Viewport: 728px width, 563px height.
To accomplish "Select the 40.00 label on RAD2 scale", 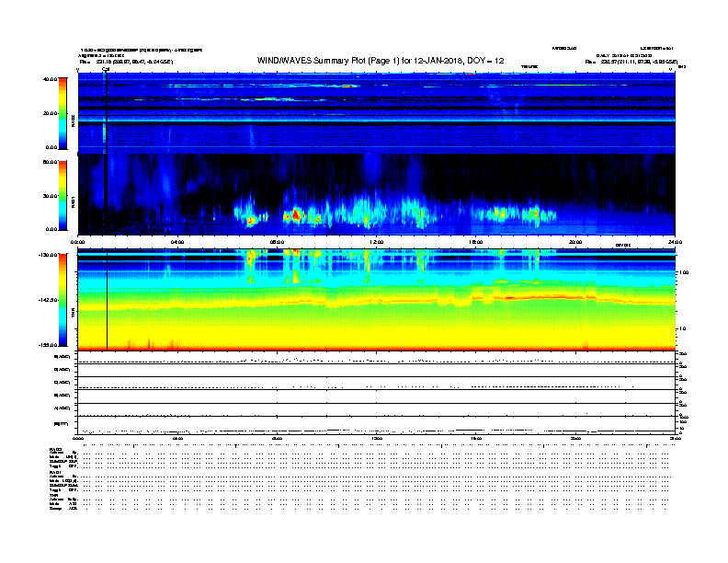I will point(50,79).
